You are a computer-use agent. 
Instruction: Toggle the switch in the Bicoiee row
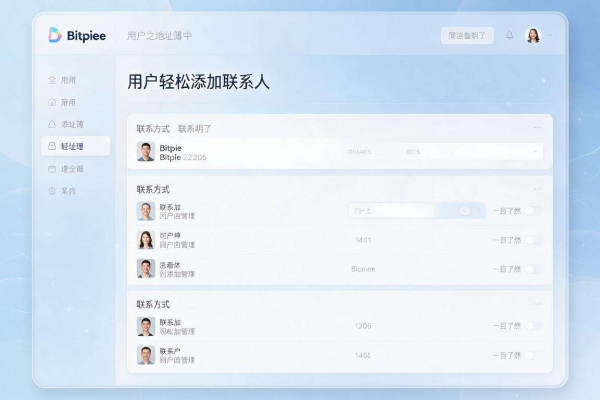[x=534, y=269]
